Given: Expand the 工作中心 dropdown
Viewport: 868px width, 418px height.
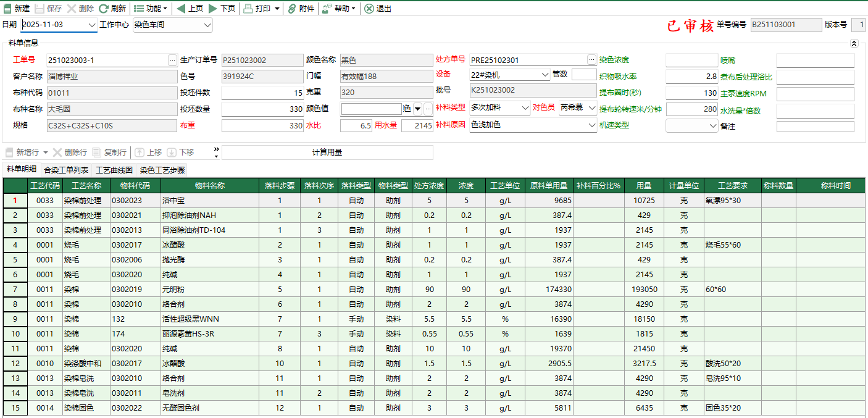Looking at the screenshot, I should 207,25.
